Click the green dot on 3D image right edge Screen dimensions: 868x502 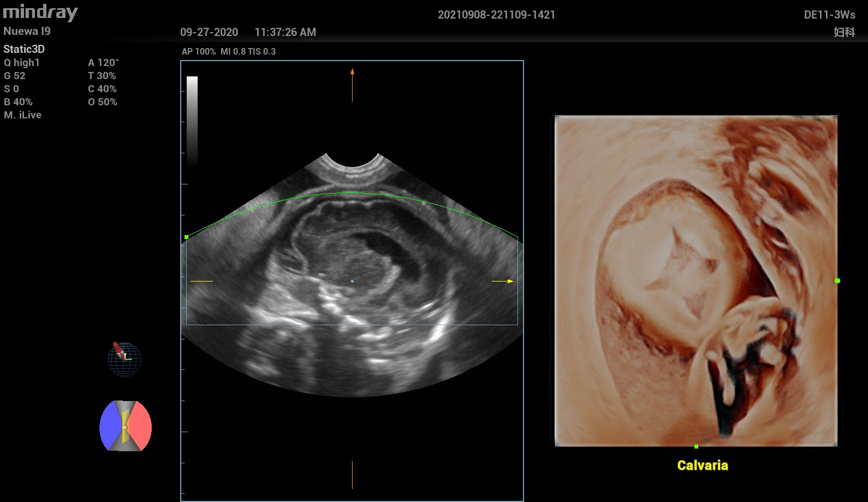(837, 280)
